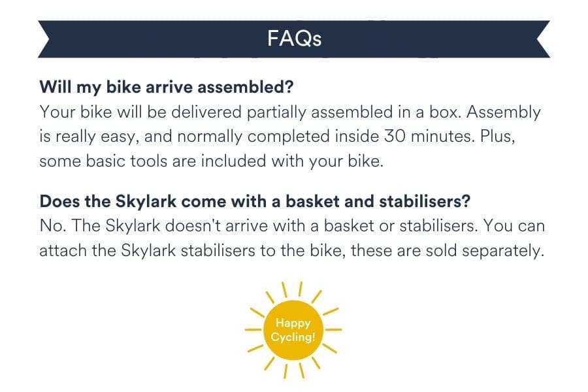The image size is (588, 392).
Task: Click the 'Happy' word inside the sun
Action: click(x=293, y=323)
